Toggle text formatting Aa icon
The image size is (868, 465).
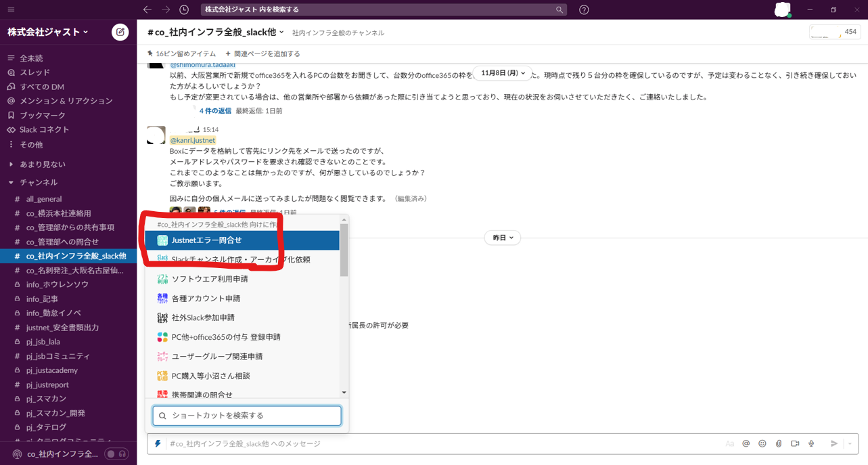tap(729, 444)
